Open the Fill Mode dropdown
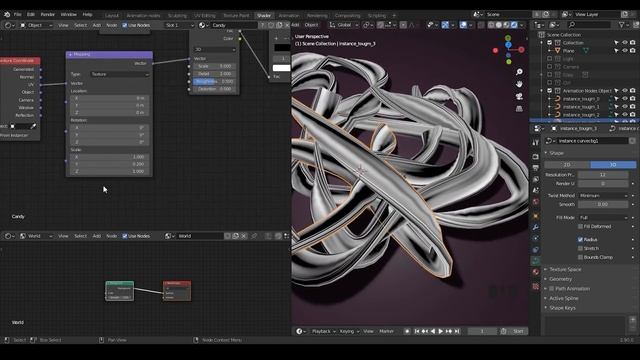Viewport: 640px width, 360px height. 603,218
